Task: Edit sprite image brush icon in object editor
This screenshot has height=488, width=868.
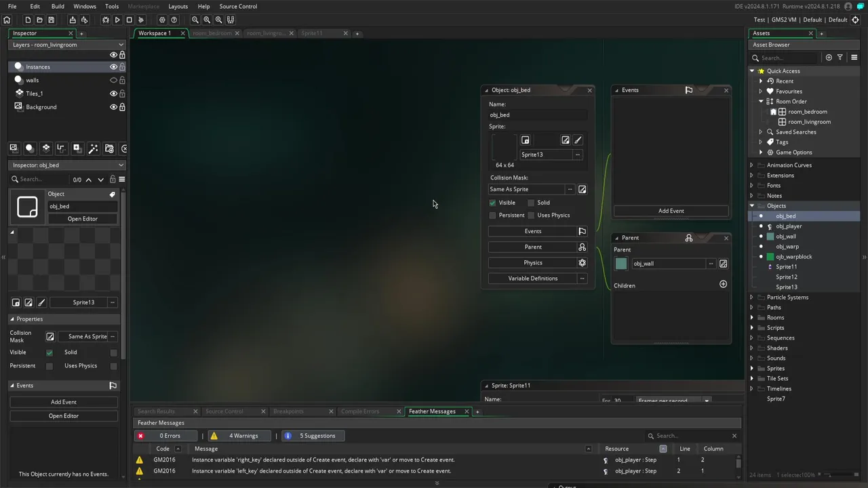Action: (578, 140)
